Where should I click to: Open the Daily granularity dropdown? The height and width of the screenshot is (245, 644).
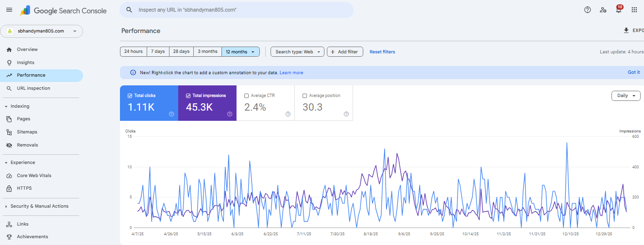point(626,96)
